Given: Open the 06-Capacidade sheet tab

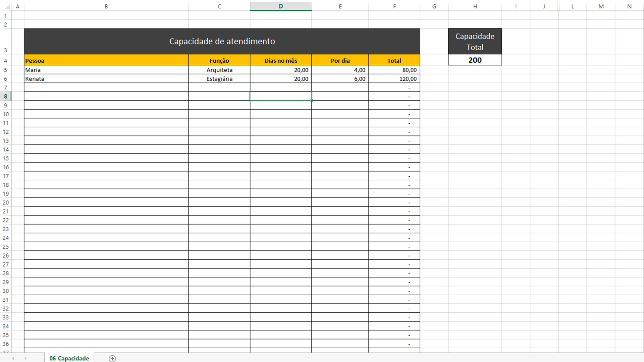Looking at the screenshot, I should pos(69,358).
